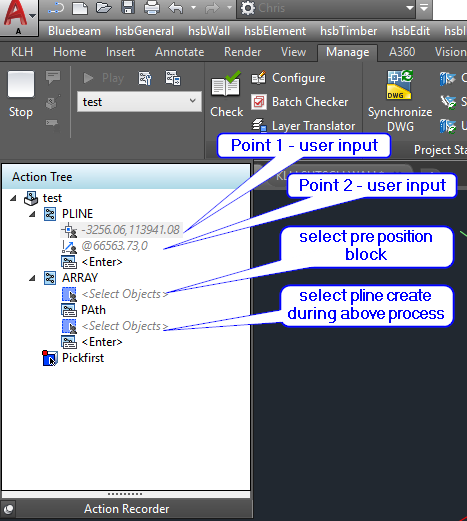Screen dimensions: 467x521
Task: Click the Insert Base Point icon
Action: tap(53, 102)
